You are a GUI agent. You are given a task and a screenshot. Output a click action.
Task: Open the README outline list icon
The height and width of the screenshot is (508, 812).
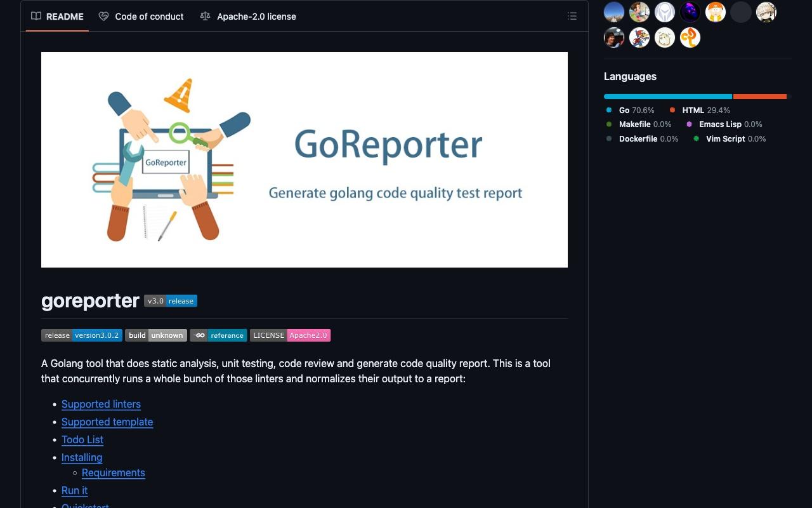[572, 17]
